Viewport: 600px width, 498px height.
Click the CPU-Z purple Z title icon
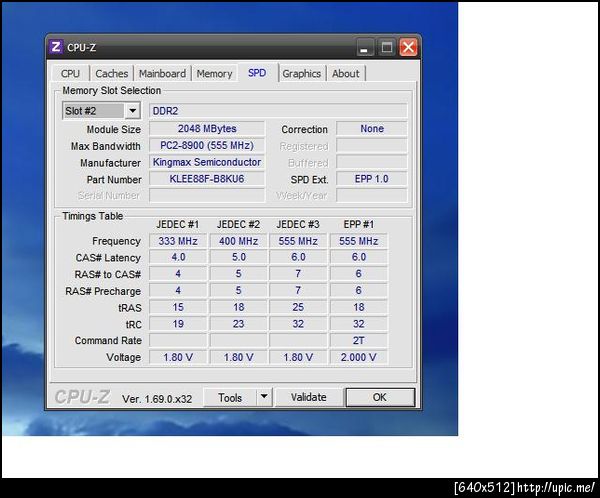click(x=56, y=47)
